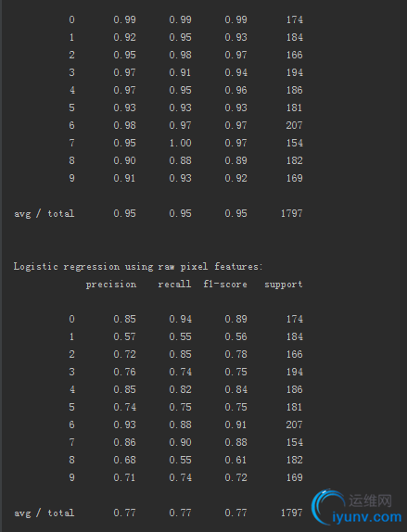Click the 0.94 recall value for class 0
407x532 pixels.
[180, 319]
